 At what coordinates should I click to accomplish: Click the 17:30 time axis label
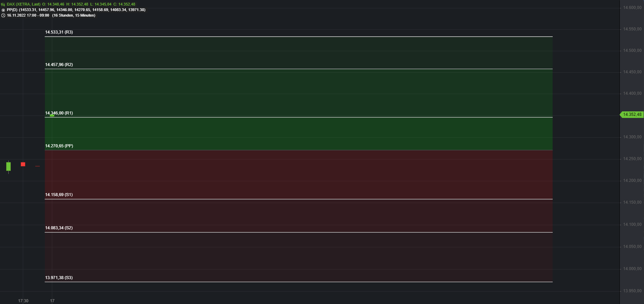coord(23,301)
